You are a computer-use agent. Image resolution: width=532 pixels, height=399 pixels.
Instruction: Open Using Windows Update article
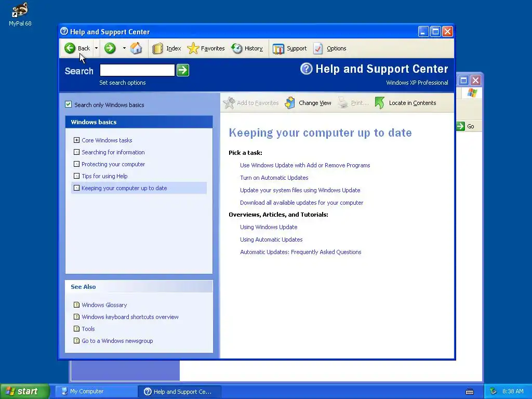269,227
